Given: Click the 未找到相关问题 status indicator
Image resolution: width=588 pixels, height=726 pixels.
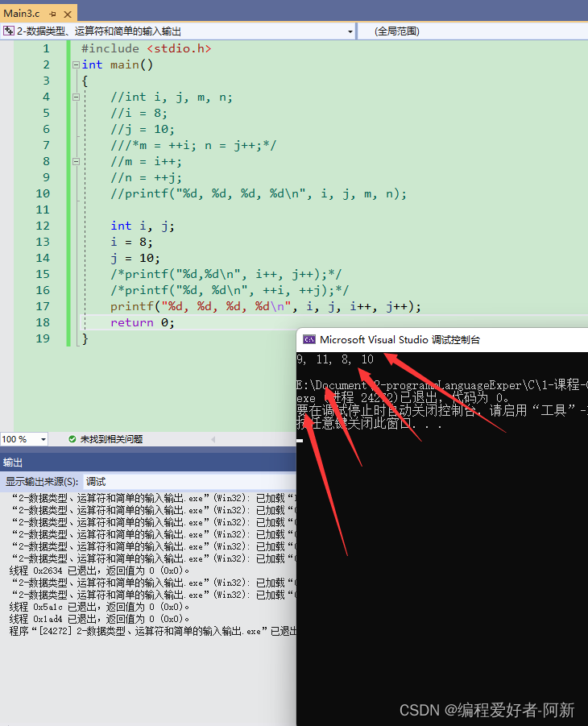Looking at the screenshot, I should click(112, 439).
